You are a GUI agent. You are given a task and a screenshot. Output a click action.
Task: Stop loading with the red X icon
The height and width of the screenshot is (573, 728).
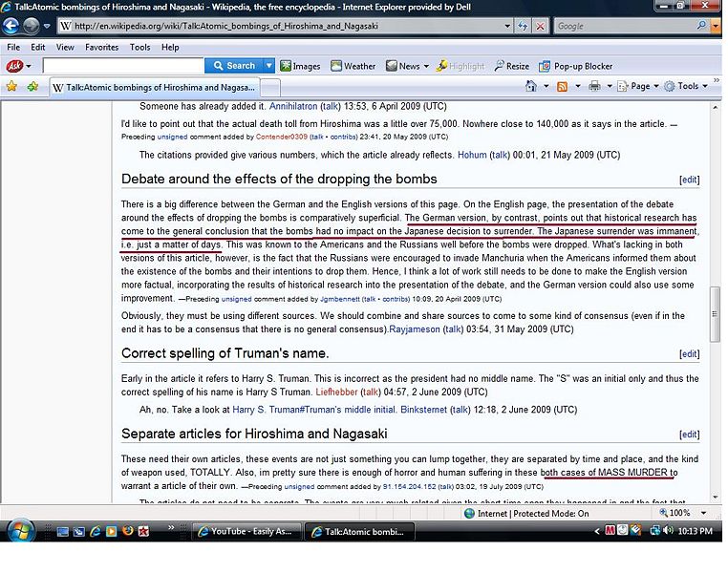point(540,26)
